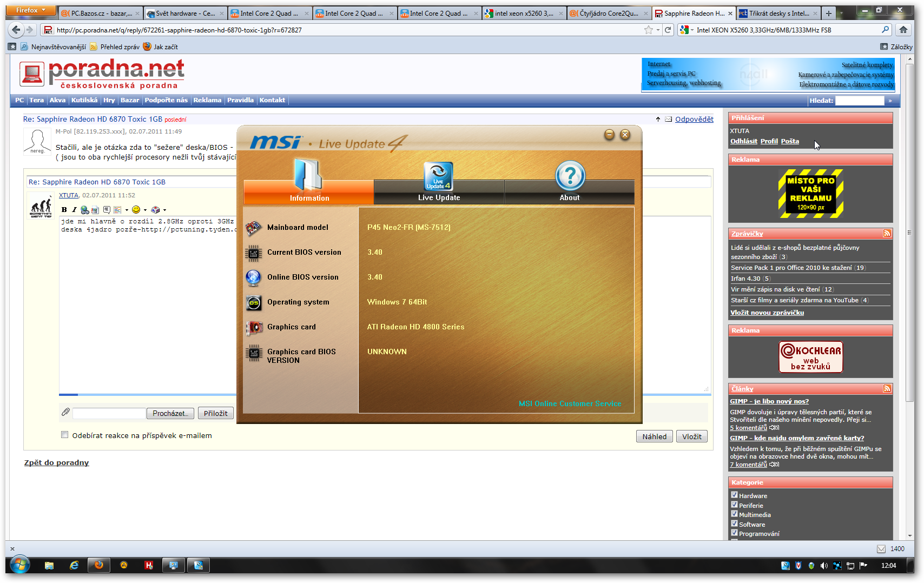Screen dimensions: 924x583
Task: Insert a quote with the speech bubble icon
Action: point(107,210)
